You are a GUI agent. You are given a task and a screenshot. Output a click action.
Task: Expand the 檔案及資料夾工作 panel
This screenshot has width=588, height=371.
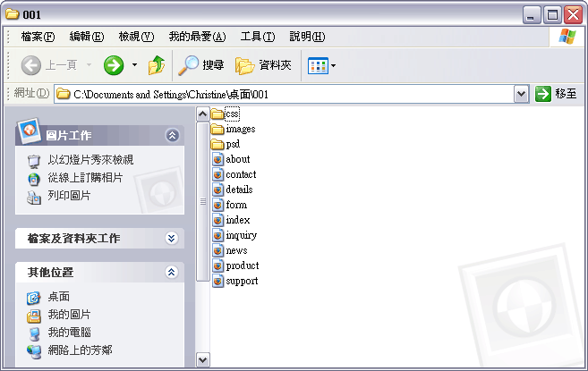point(172,239)
